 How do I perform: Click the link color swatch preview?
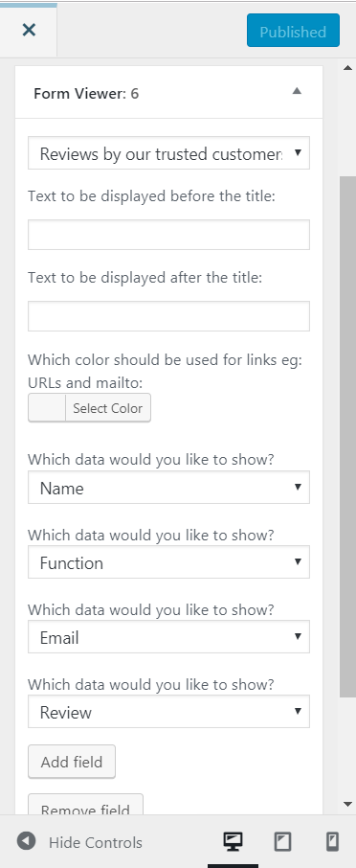click(47, 408)
